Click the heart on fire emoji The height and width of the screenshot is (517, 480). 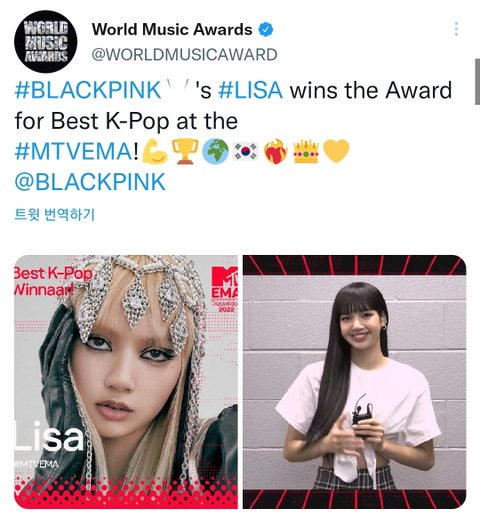point(276,152)
